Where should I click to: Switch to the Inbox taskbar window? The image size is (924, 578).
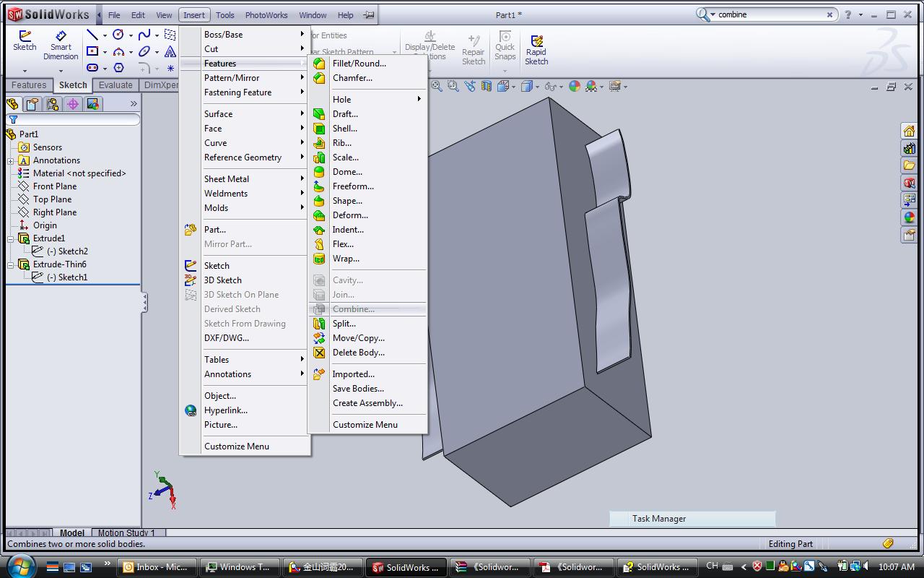pyautogui.click(x=155, y=567)
